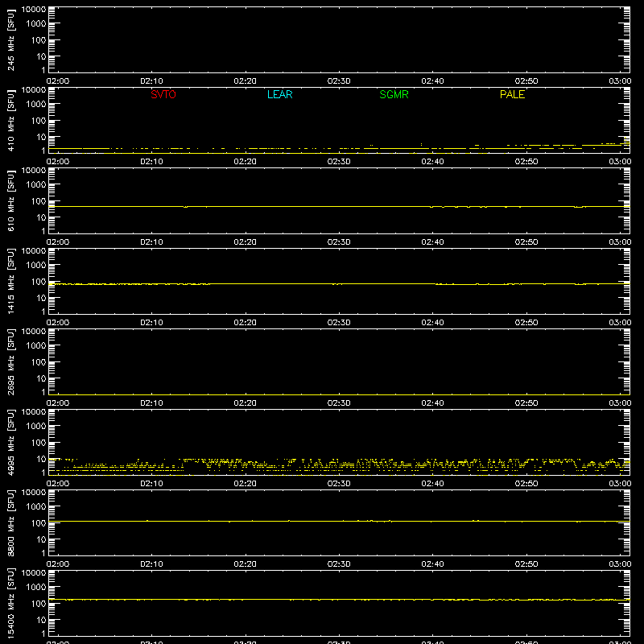The width and height of the screenshot is (644, 644).
Task: Click the yellow PALE station label
Action: tap(512, 94)
